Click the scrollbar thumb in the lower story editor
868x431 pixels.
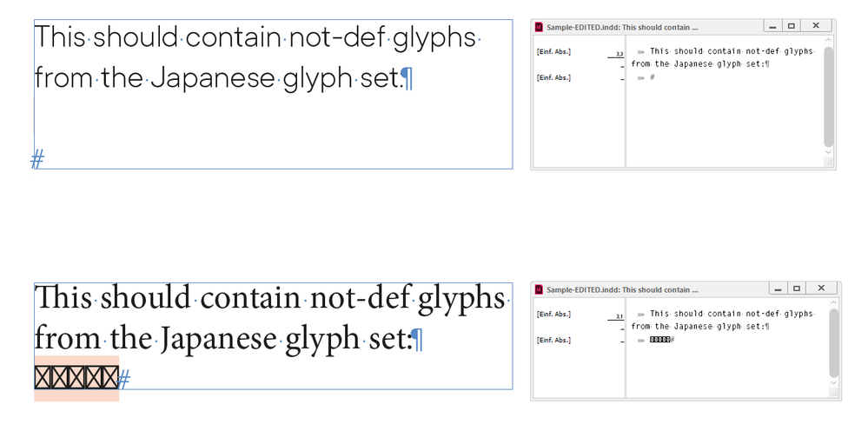point(833,342)
